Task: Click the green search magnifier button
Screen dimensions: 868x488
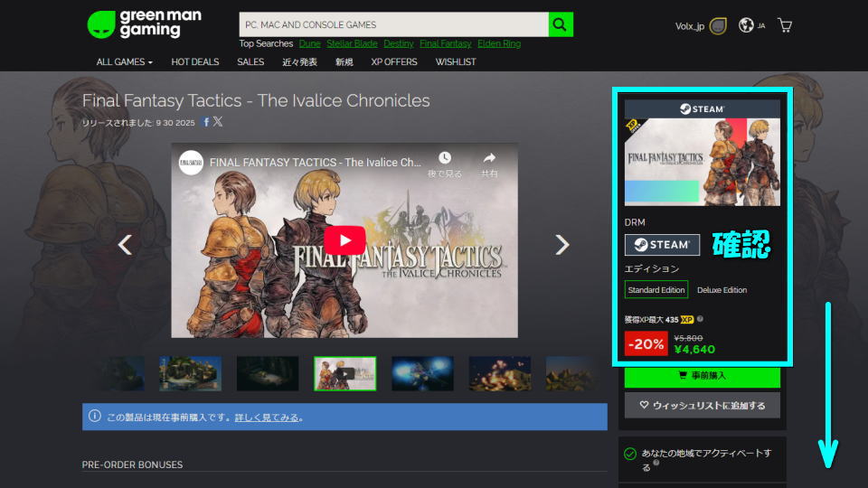Action: pyautogui.click(x=561, y=24)
